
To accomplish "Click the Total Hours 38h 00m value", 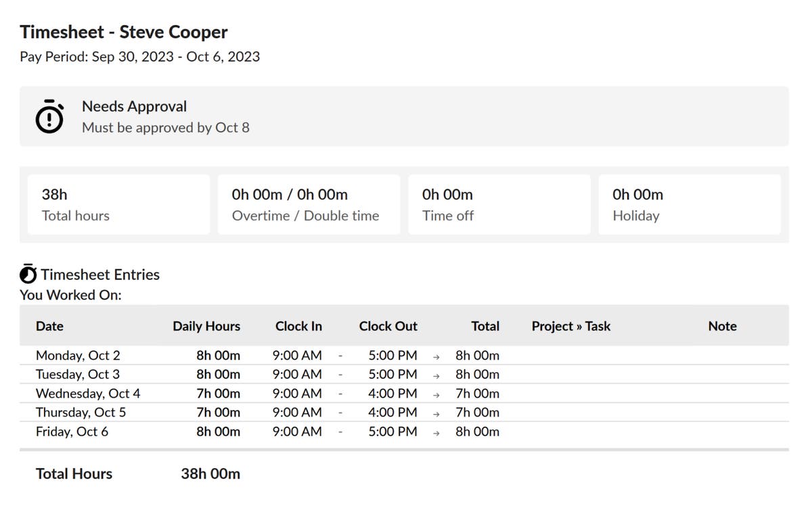I will point(209,473).
